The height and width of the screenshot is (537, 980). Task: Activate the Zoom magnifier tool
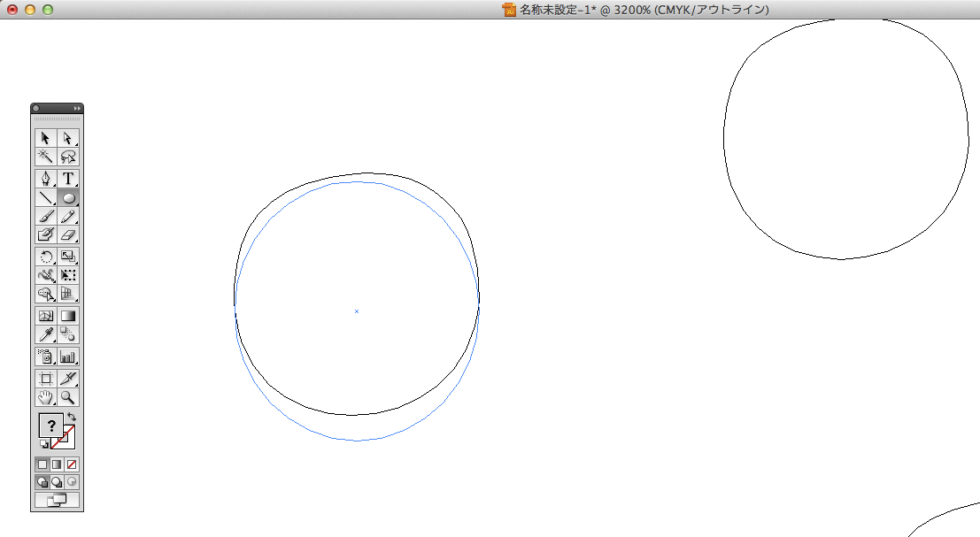click(x=68, y=397)
